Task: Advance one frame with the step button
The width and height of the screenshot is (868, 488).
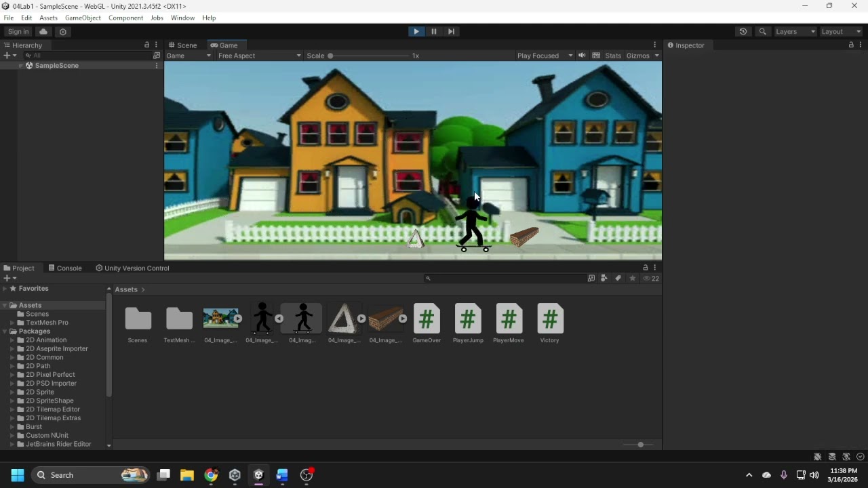Action: (x=451, y=31)
